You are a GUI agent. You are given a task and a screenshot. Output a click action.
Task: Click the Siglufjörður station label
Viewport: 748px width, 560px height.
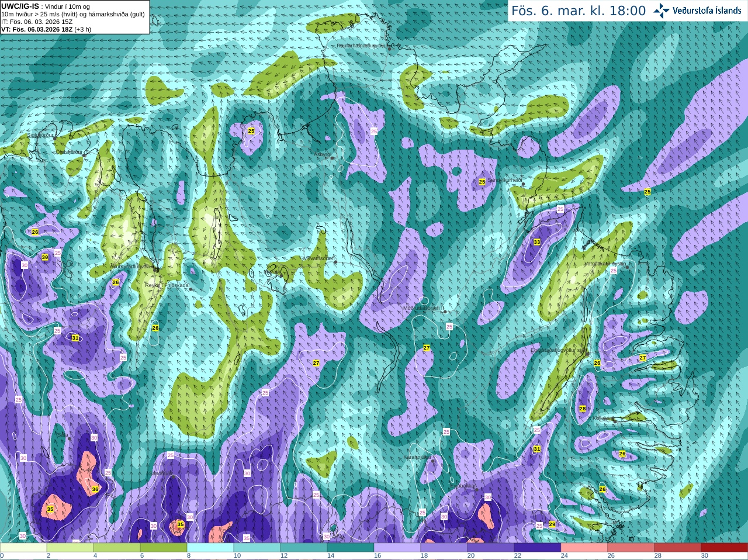pos(40,135)
